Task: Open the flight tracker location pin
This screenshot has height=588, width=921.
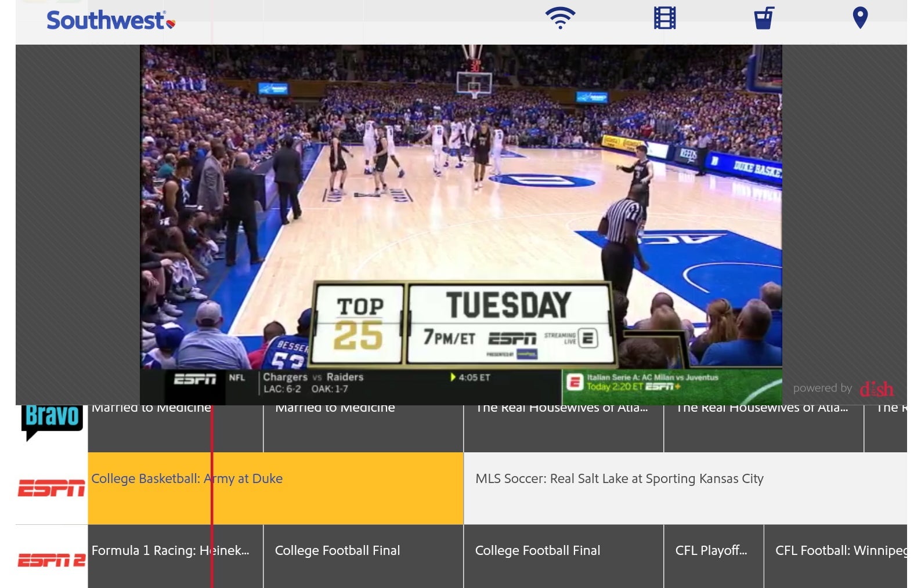Action: click(x=859, y=18)
